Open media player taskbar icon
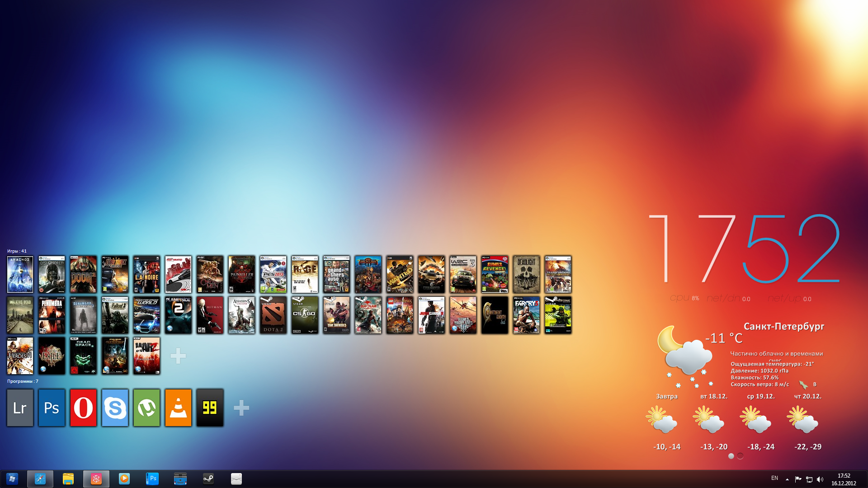 tap(124, 479)
